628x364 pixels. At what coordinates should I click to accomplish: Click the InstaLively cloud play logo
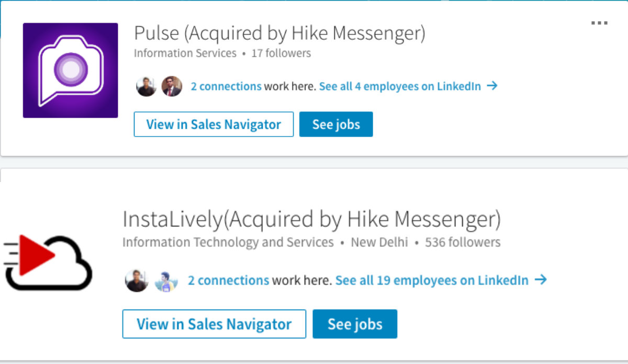[47, 262]
